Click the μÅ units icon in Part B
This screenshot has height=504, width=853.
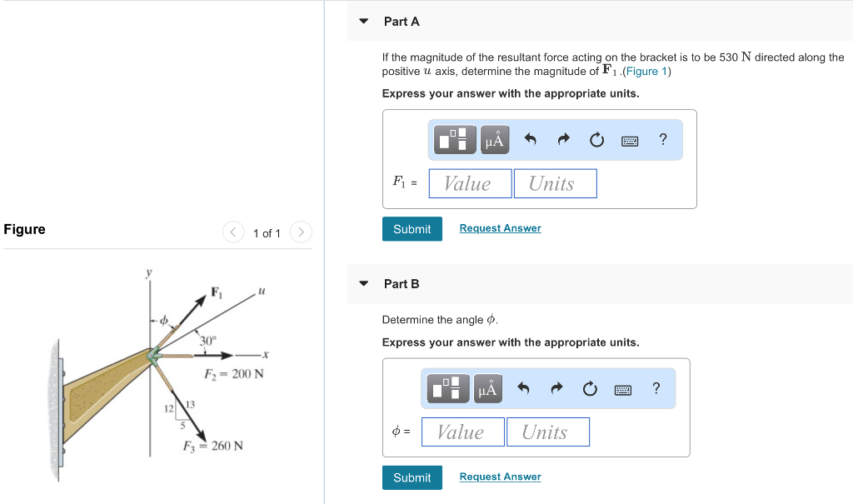[x=486, y=388]
